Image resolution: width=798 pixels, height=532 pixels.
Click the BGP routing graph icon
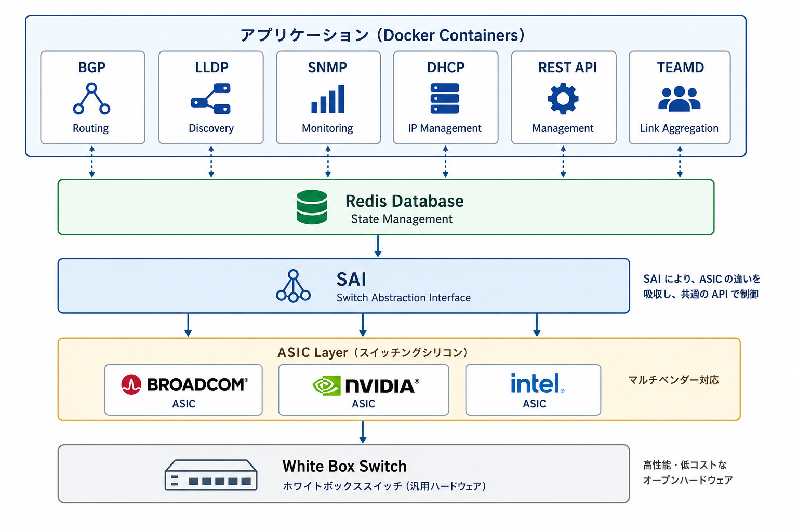91,99
